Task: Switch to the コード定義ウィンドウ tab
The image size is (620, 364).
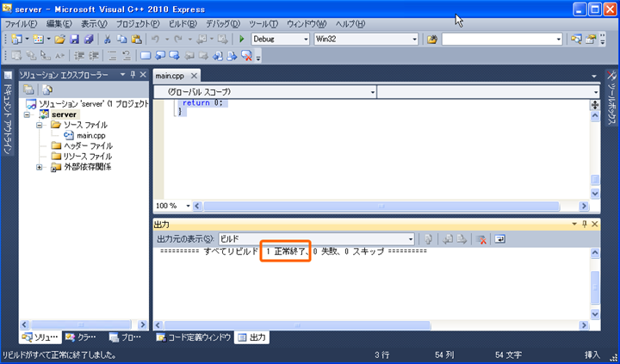Action: [194, 337]
